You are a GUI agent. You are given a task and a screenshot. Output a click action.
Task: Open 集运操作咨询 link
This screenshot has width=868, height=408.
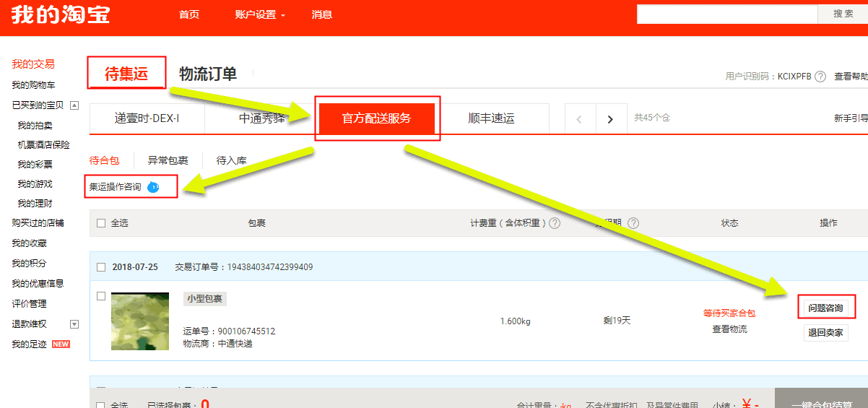116,187
